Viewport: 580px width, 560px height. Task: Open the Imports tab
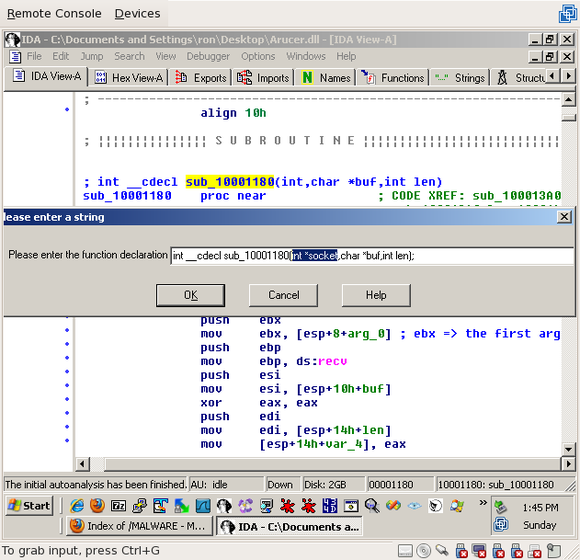[263, 78]
